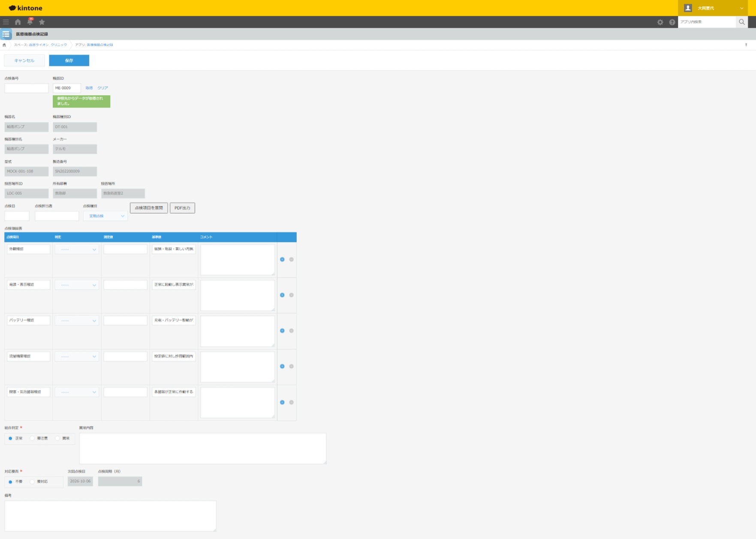The image size is (756, 539).
Task: Open the 点検種別 dropdown showing 定期点検
Action: 105,216
